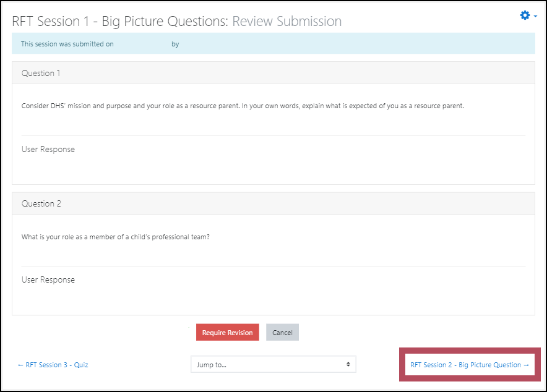Click right arrow after RFT Session 2
Viewport: 547px width, 392px height.
[x=526, y=365]
